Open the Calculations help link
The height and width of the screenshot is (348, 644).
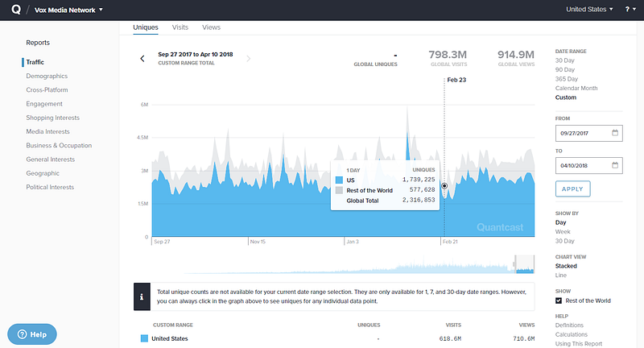click(572, 334)
